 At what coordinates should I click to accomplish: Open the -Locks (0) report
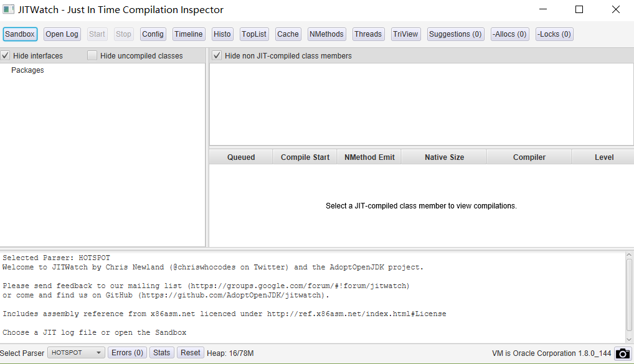(554, 34)
